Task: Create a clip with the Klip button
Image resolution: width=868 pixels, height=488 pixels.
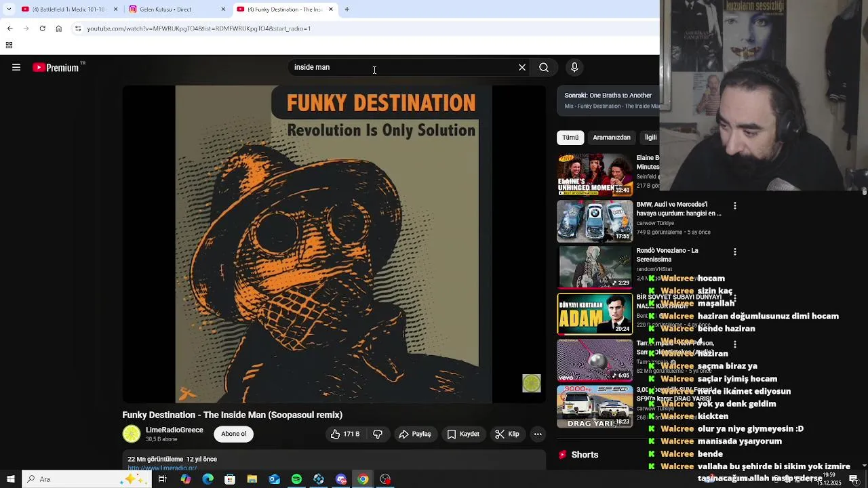Action: coord(507,434)
